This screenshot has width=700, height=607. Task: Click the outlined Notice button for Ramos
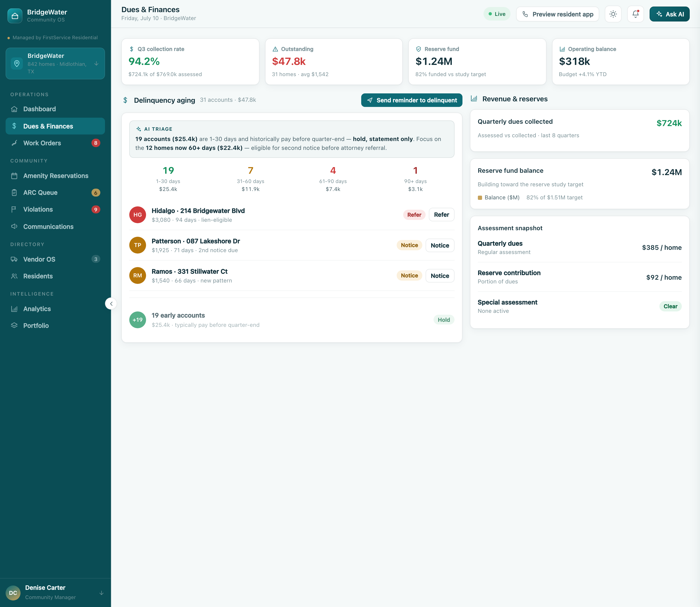pos(440,276)
